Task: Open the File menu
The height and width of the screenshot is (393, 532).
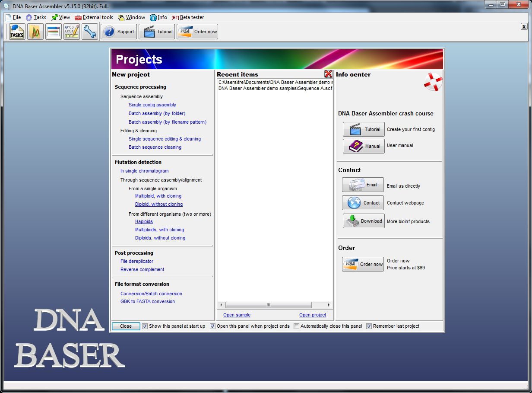Action: coord(13,17)
